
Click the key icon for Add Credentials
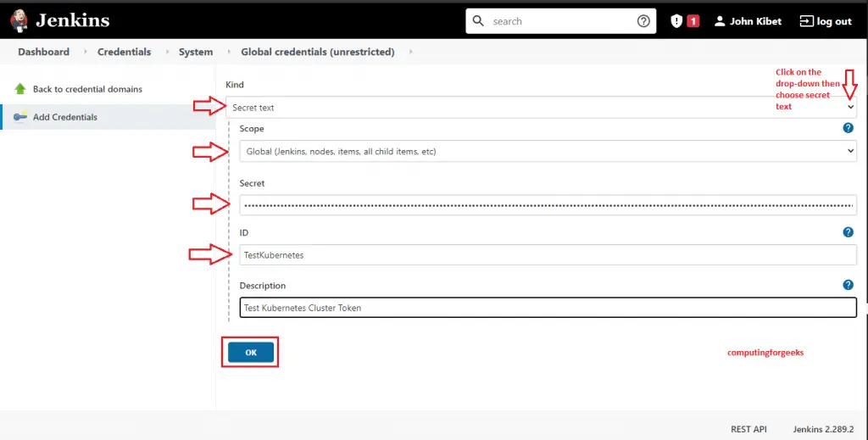[20, 117]
